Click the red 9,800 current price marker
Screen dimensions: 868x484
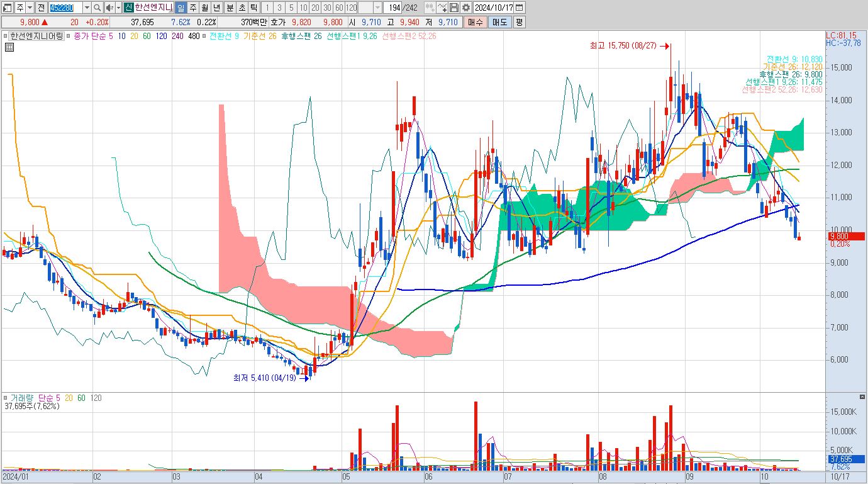(846, 236)
